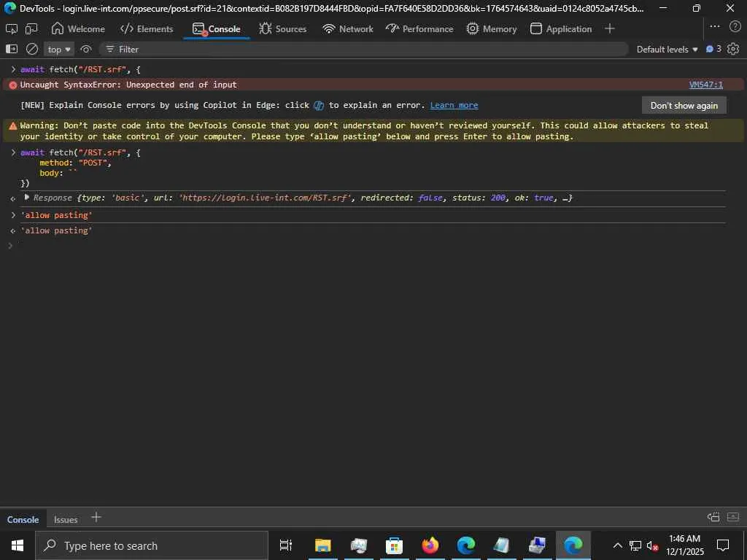Toggle live expression eye icon
The width and height of the screenshot is (747, 560).
(86, 49)
